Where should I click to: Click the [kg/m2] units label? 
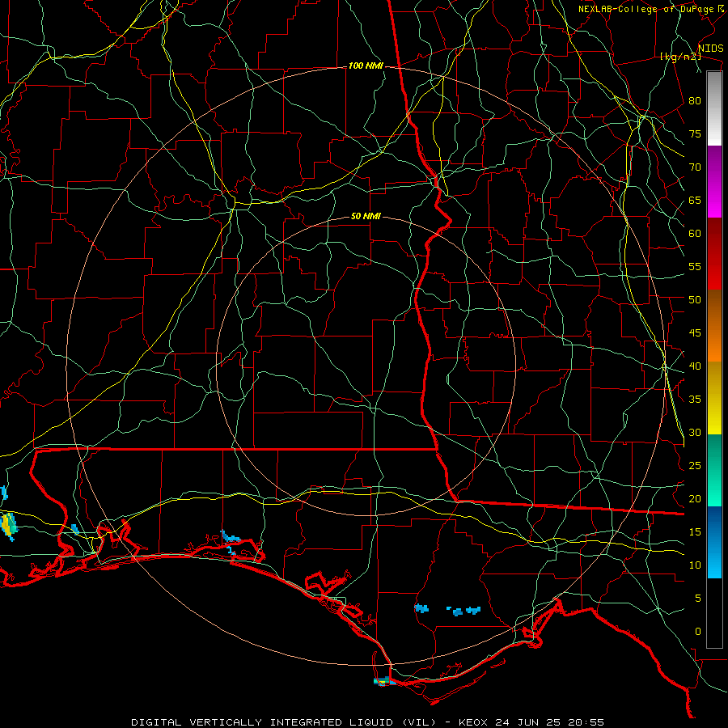tap(680, 57)
